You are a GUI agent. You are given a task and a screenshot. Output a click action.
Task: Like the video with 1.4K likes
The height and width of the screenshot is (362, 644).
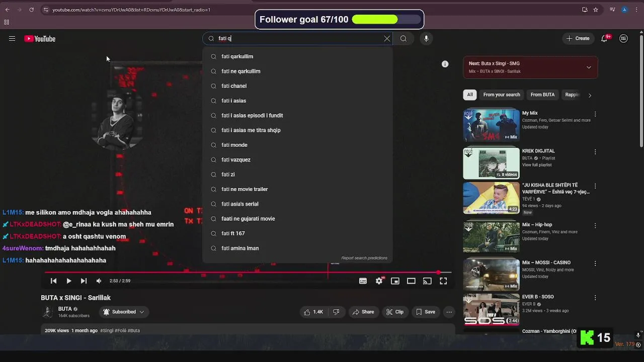point(312,312)
